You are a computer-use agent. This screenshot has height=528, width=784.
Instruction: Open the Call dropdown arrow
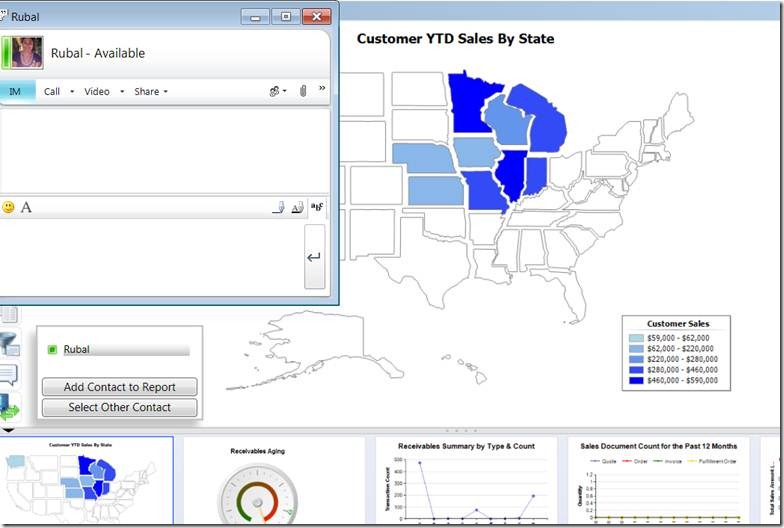pyautogui.click(x=72, y=92)
